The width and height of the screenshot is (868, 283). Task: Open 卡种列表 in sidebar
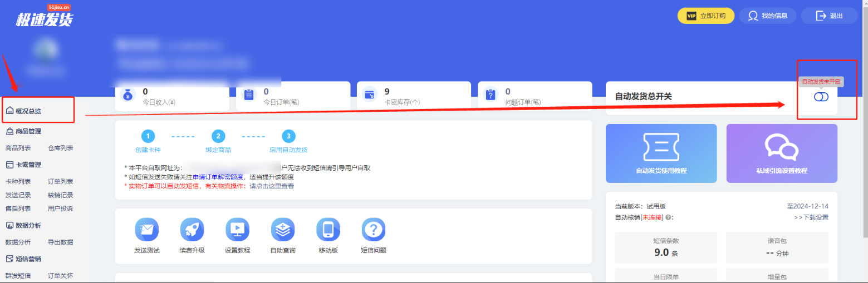tap(18, 181)
